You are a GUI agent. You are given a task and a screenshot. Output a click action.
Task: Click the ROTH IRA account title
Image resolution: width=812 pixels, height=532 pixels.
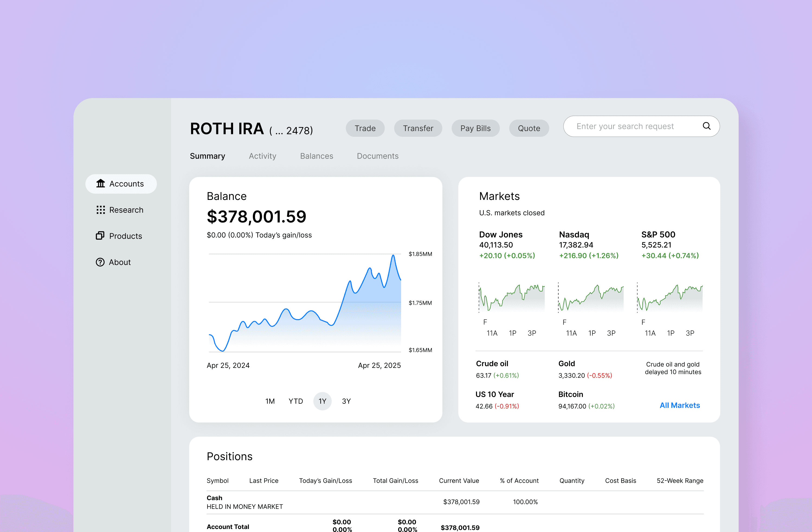pyautogui.click(x=227, y=129)
